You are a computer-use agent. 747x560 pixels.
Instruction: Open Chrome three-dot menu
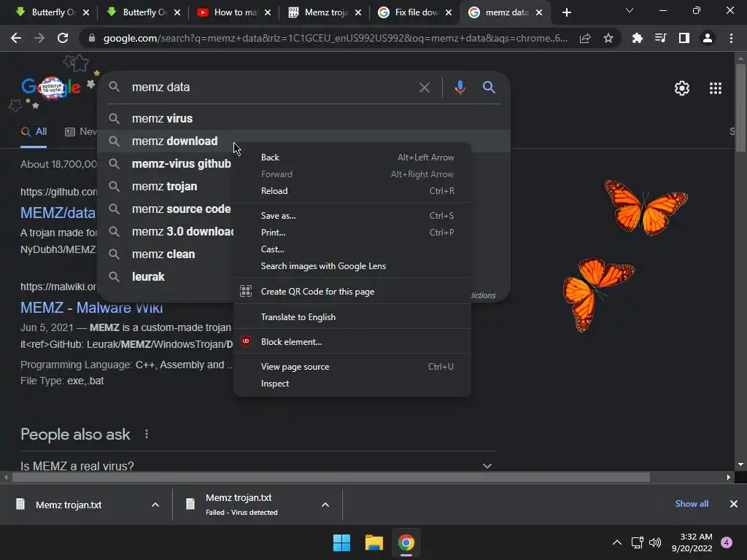click(731, 38)
